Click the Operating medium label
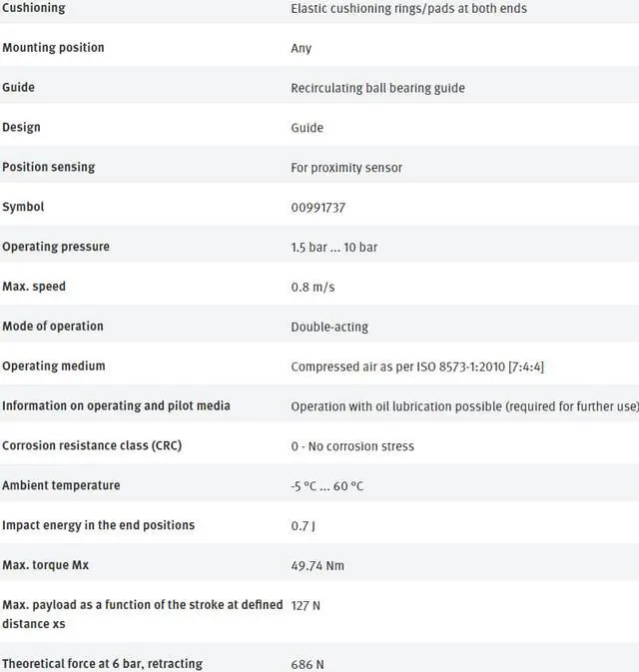This screenshot has width=639, height=672. 53,366
